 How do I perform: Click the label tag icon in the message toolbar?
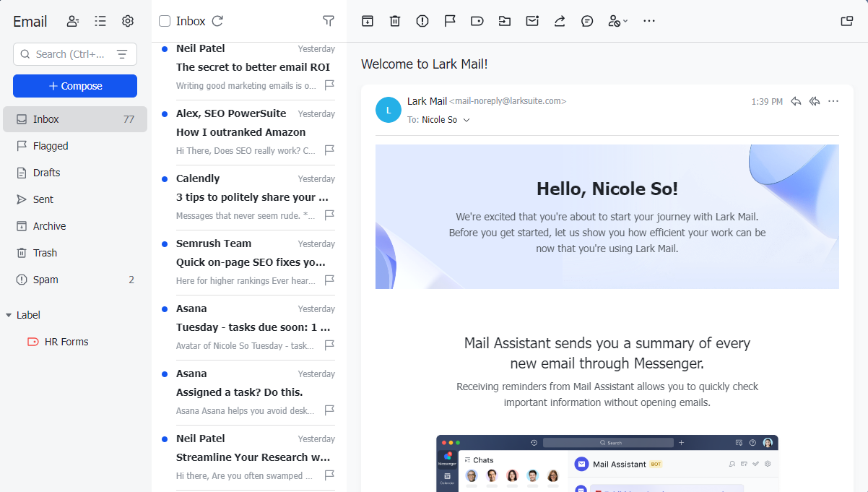(477, 21)
